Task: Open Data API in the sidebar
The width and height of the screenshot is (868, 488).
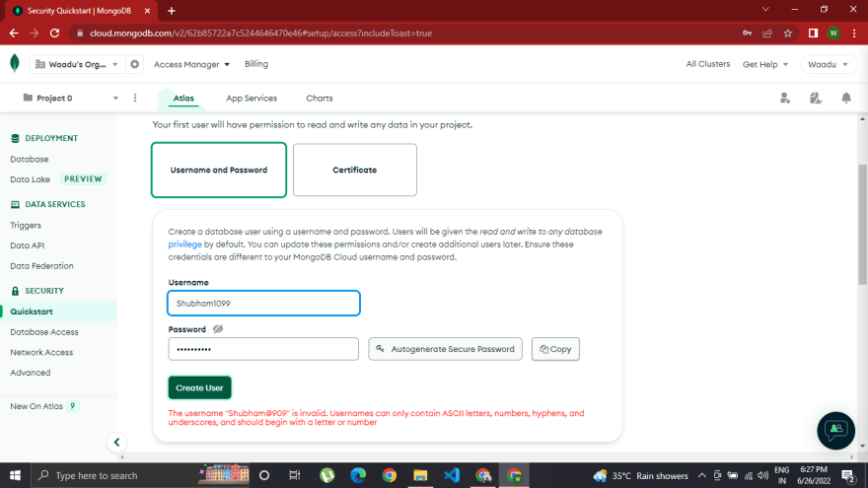Action: (28, 245)
